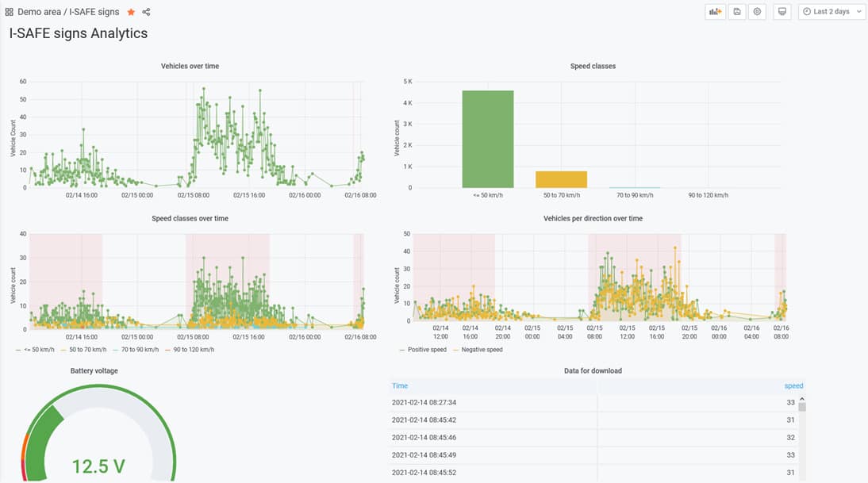Open the Speed classes panel menu
868x483 pixels.
pos(593,66)
